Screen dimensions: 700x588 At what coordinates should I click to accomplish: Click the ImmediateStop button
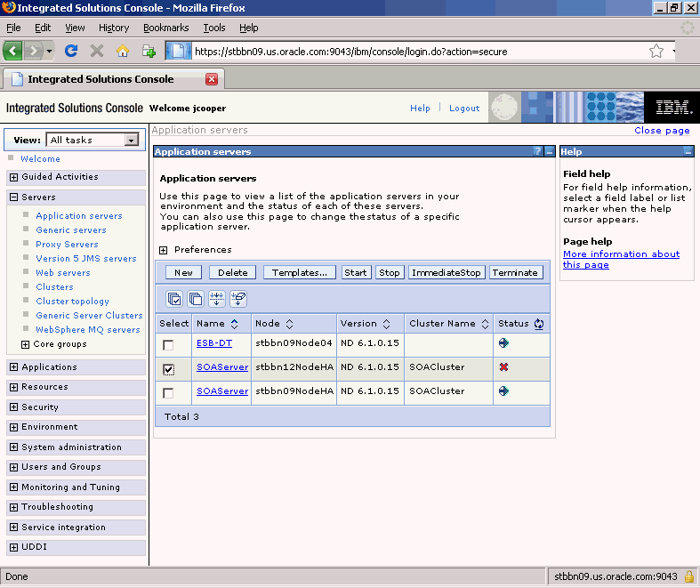(x=446, y=272)
